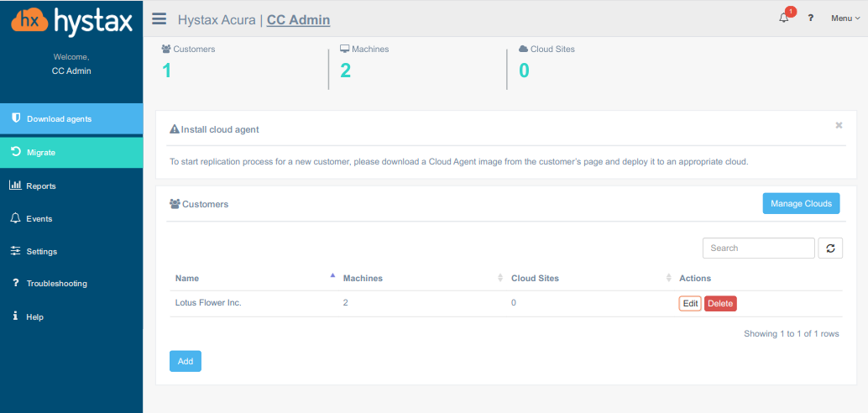Edit the Lotus Flower Inc. customer
The width and height of the screenshot is (868, 413).
click(690, 304)
